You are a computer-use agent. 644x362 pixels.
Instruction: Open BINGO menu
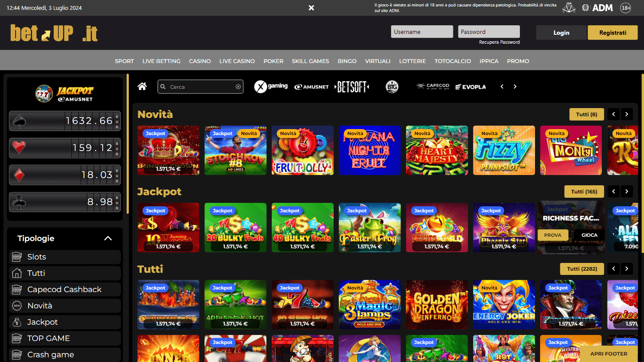click(x=347, y=61)
